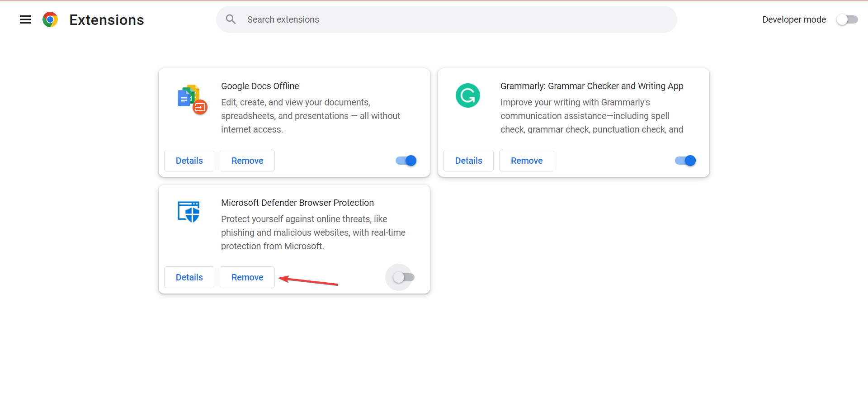Viewport: 868px width, 408px height.
Task: Remove the Google Docs Offline extension
Action: (x=247, y=161)
